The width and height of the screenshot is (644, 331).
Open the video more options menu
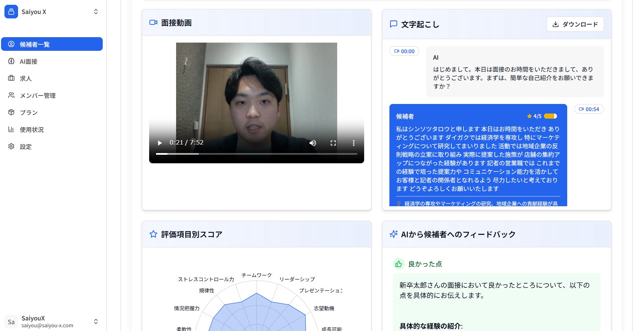tap(354, 143)
